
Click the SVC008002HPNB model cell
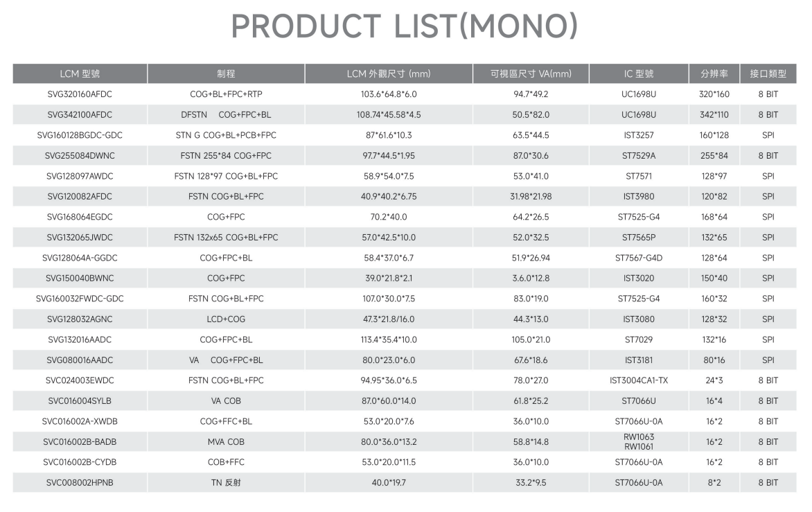click(x=80, y=482)
